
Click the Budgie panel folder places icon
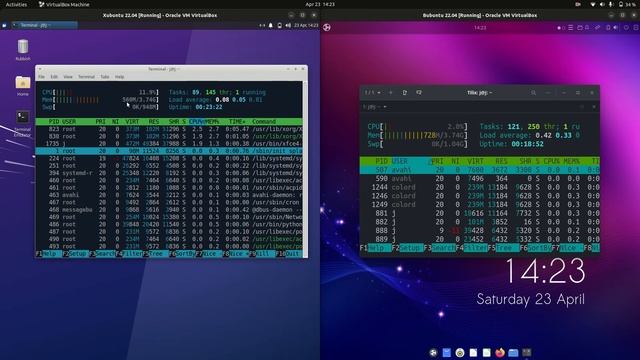[580, 28]
